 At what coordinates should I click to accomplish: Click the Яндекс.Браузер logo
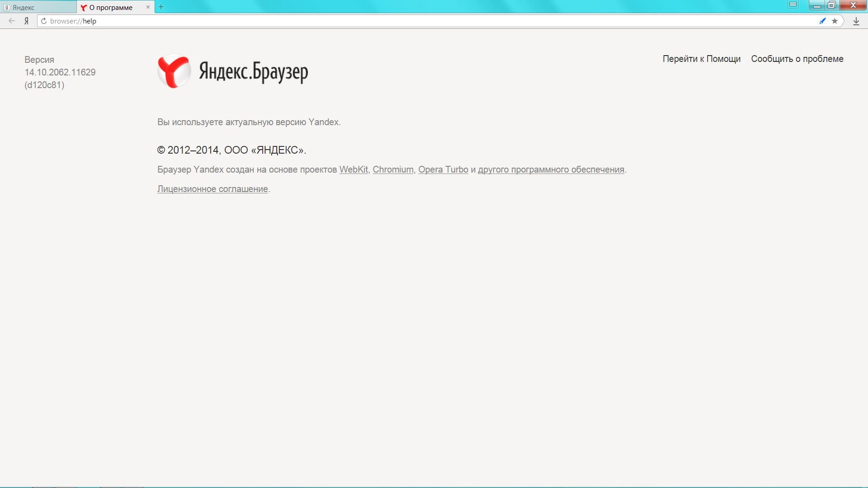click(x=233, y=71)
